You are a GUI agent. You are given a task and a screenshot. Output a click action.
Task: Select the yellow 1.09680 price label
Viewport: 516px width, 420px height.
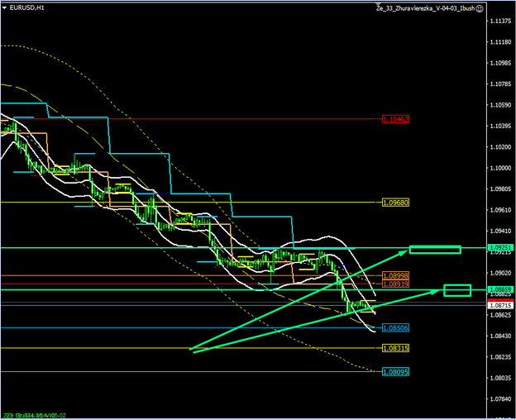click(x=396, y=203)
